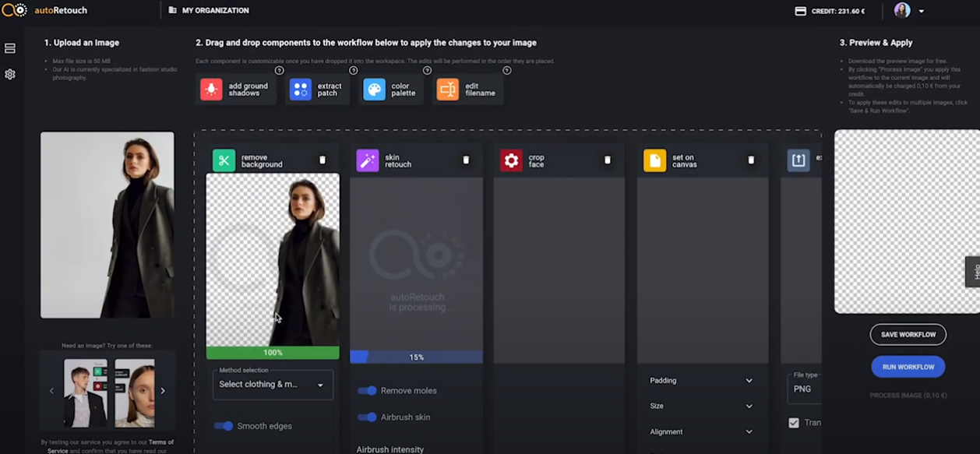This screenshot has height=454, width=980.
Task: Toggle the Smooth edges switch
Action: tap(224, 426)
